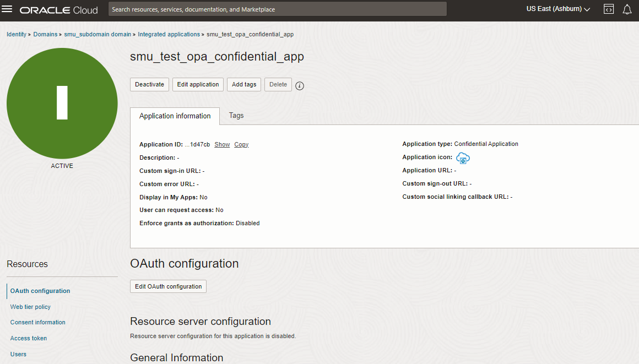Click the Edit application button
Image resolution: width=639 pixels, height=364 pixels.
coord(198,84)
